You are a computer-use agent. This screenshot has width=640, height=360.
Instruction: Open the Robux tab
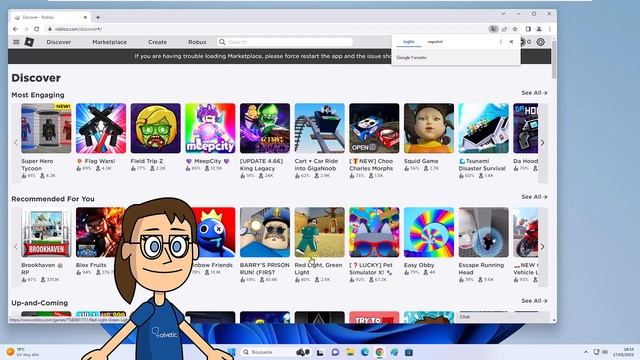(x=197, y=42)
